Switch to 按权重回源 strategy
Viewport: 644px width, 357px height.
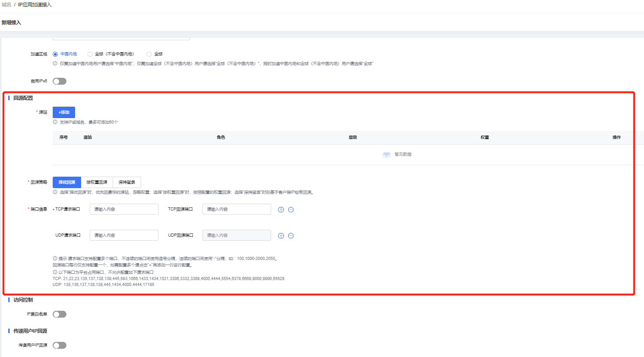97,182
